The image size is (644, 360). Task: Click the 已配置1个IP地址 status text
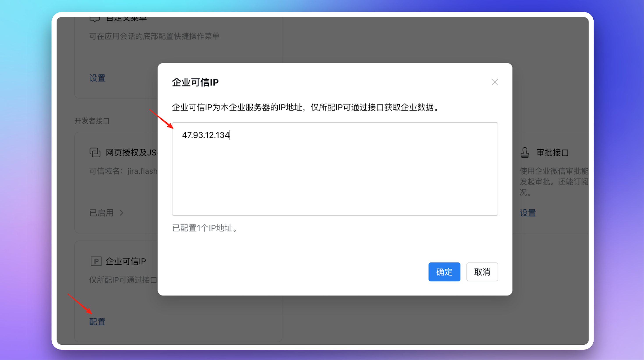pos(205,228)
